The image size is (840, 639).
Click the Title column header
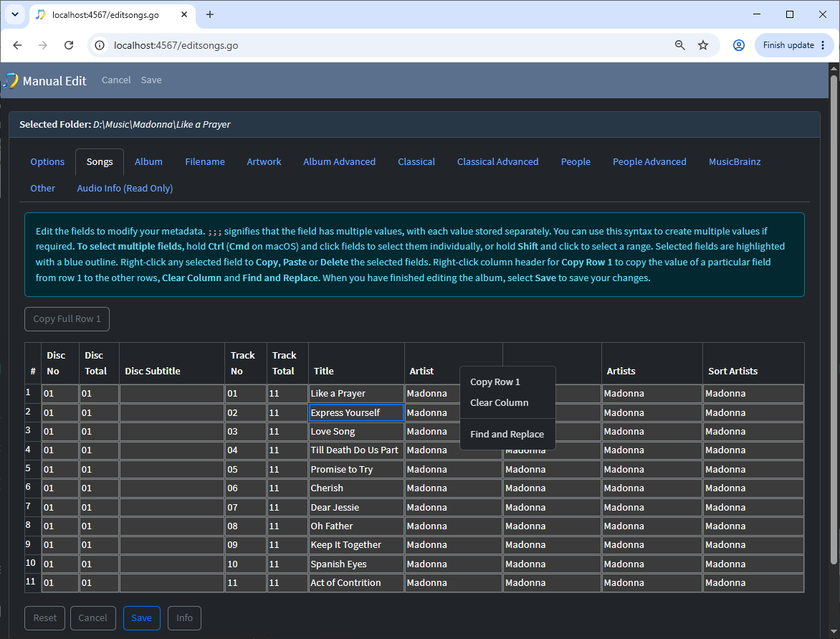[356, 364]
